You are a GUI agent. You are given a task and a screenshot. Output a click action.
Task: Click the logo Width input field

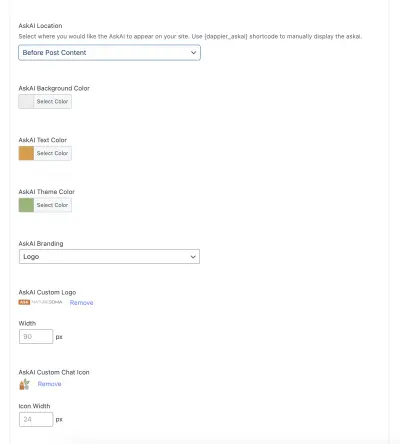(36, 337)
